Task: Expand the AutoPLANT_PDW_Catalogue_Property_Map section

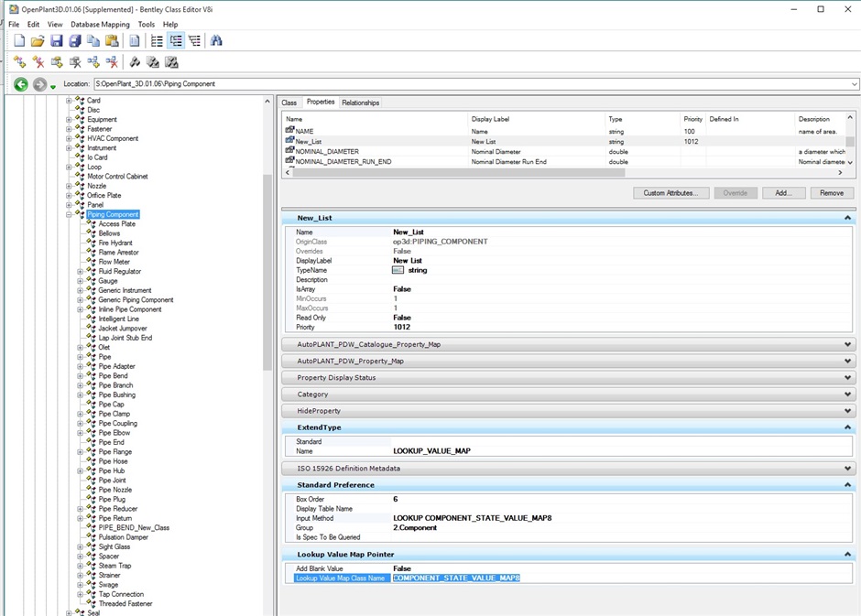Action: (848, 344)
